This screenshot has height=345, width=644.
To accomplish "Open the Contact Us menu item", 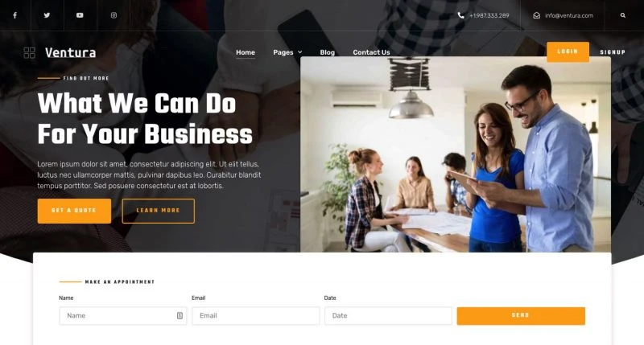I will [x=371, y=52].
